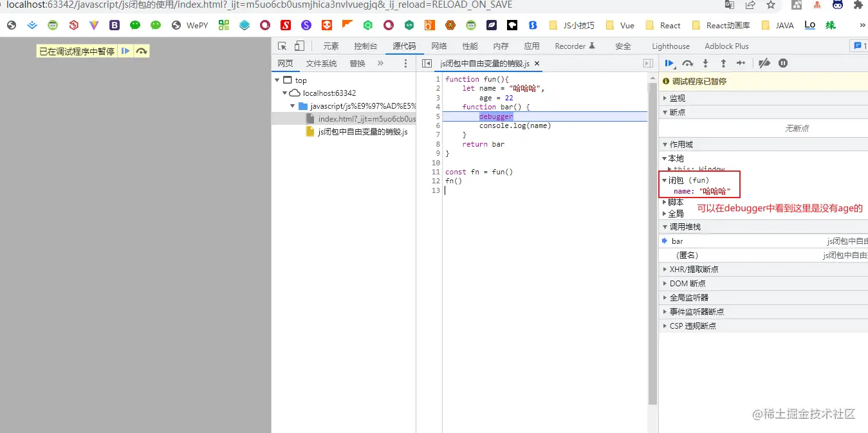Image resolution: width=868 pixels, height=433 pixels.
Task: Toggle device toolbar emulation
Action: 299,46
